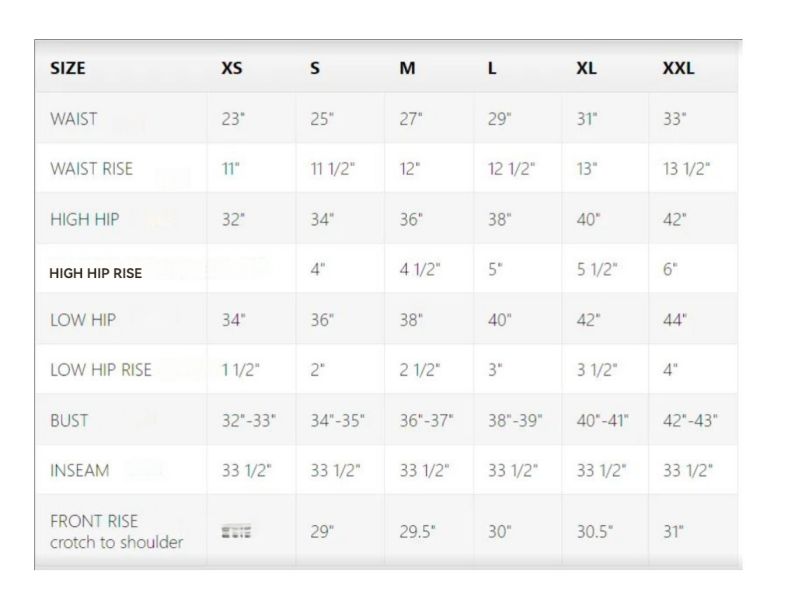Click the M size column header
Image resolution: width=800 pixels, height=589 pixels.
point(407,68)
